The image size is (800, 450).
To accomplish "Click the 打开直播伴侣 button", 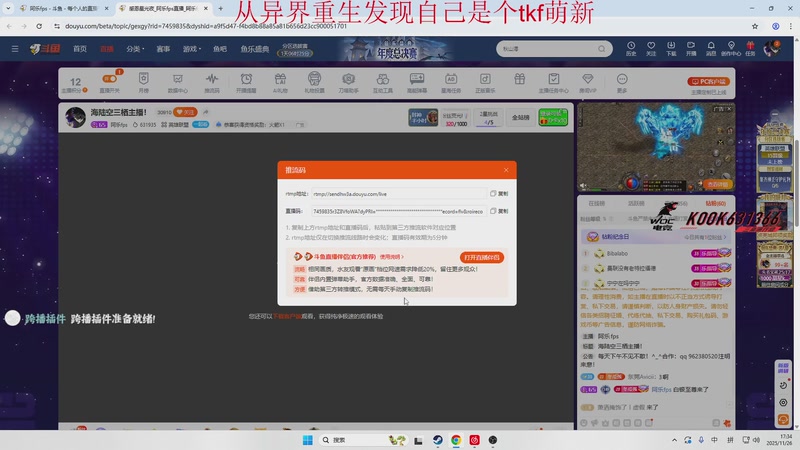I will click(x=482, y=257).
